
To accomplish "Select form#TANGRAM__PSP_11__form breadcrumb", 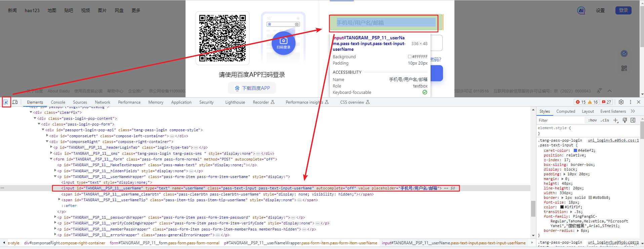I will 164,243.
